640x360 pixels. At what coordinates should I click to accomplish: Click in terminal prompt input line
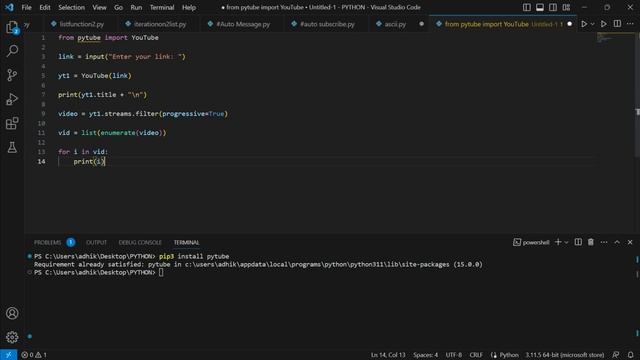[161, 273]
